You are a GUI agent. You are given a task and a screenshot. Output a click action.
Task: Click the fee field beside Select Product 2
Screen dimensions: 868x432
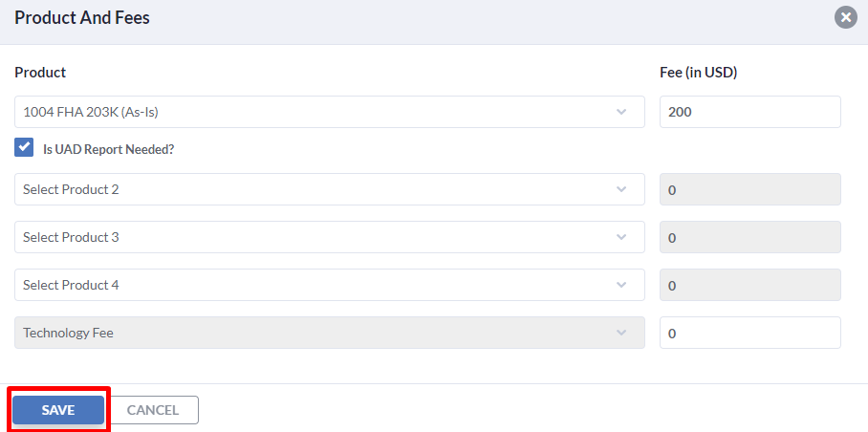pos(750,189)
